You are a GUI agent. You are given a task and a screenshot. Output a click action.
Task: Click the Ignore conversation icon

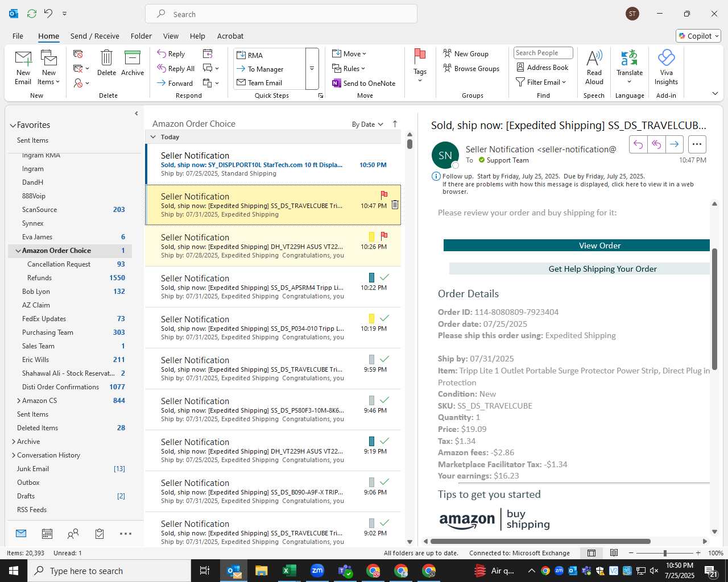[x=78, y=54]
